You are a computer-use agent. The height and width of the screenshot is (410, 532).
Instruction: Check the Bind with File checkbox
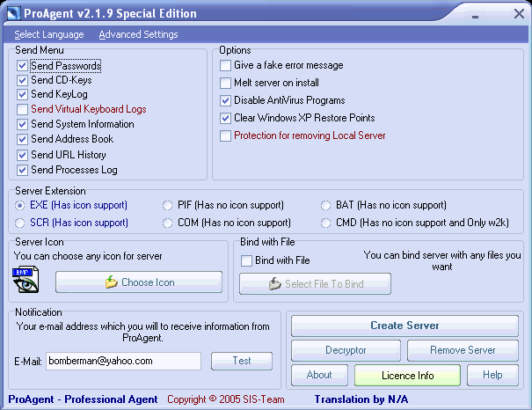(x=247, y=260)
